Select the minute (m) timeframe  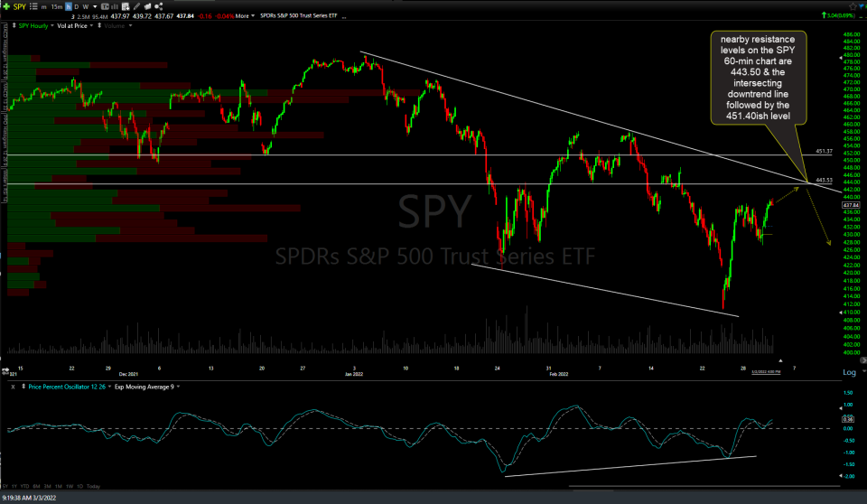[43, 7]
